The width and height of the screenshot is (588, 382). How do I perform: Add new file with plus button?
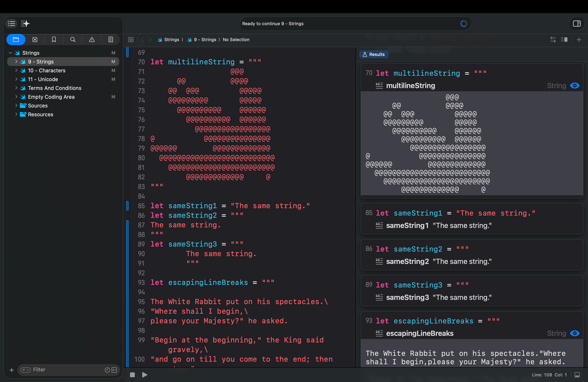[11, 370]
